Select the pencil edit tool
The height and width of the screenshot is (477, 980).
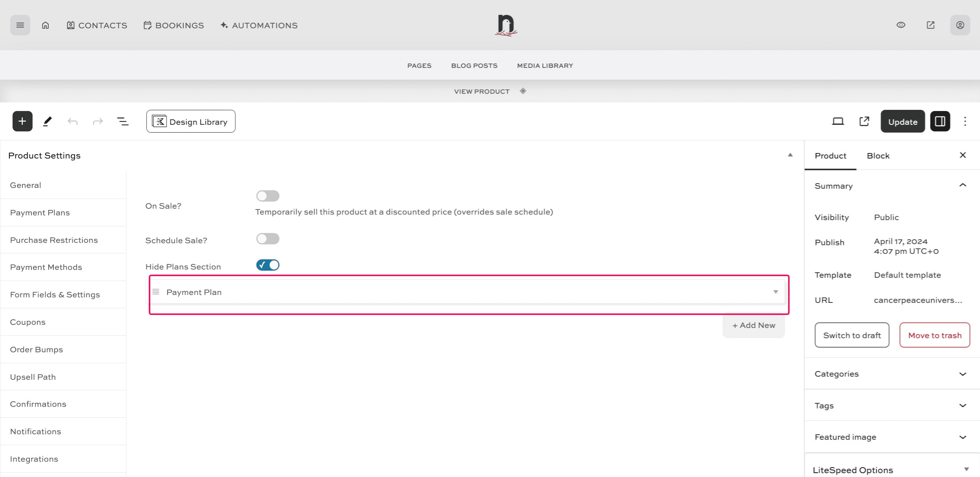(x=47, y=121)
